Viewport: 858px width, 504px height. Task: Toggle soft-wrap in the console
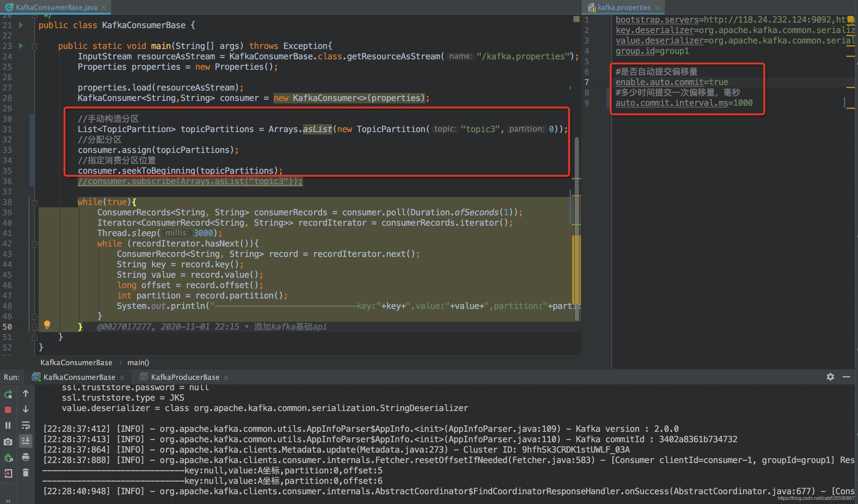click(26, 425)
